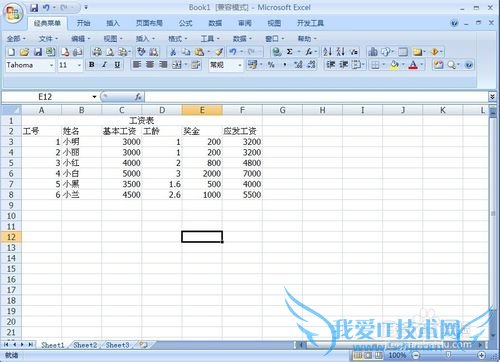Image resolution: width=500 pixels, height=362 pixels.
Task: Toggle Italic formatting
Action: (x=104, y=65)
